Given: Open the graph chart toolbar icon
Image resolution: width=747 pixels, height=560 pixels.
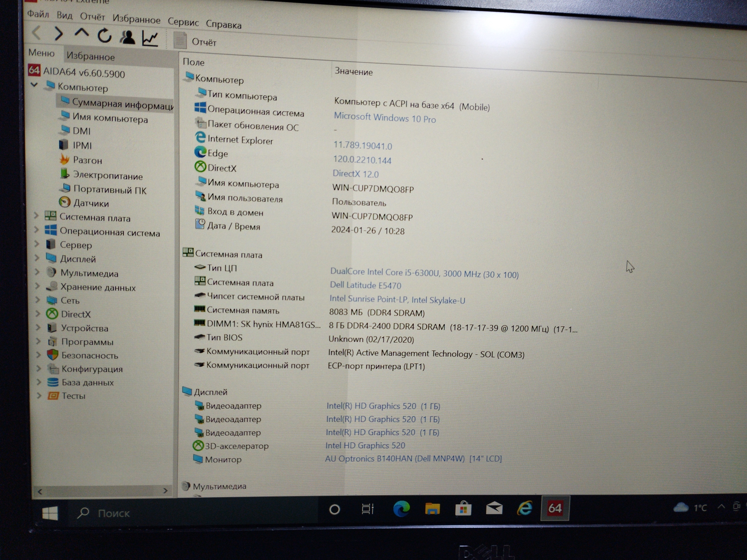Looking at the screenshot, I should coord(150,38).
